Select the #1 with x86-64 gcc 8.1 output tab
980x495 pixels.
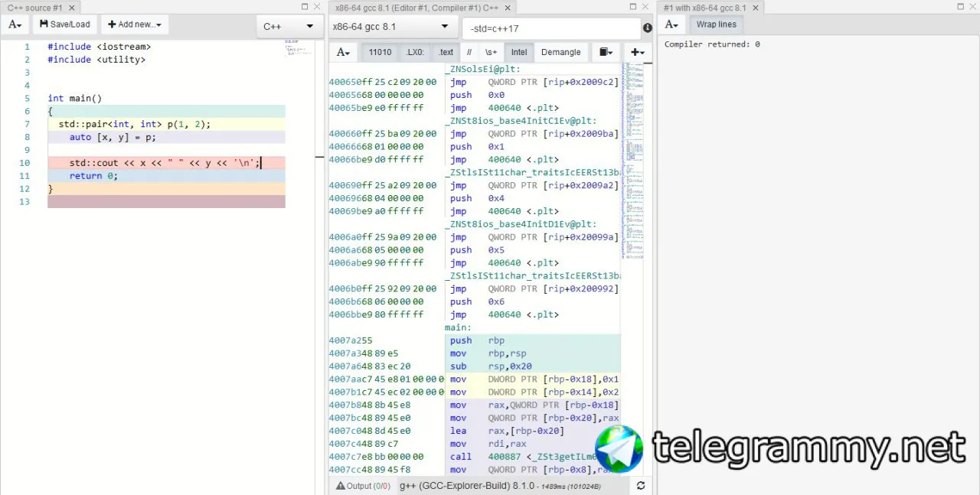coord(705,8)
